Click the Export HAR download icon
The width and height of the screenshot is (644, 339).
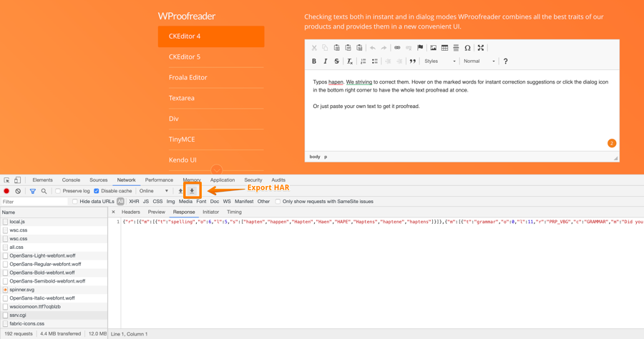click(192, 191)
